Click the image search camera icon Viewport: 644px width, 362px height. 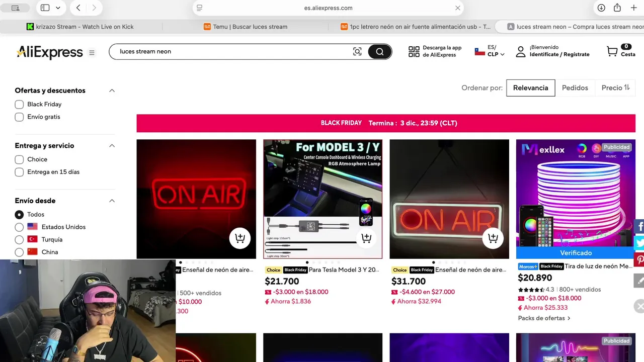coord(357,51)
